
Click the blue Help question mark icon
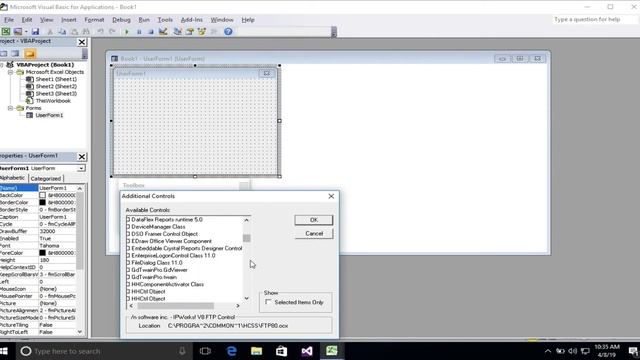pos(228,31)
